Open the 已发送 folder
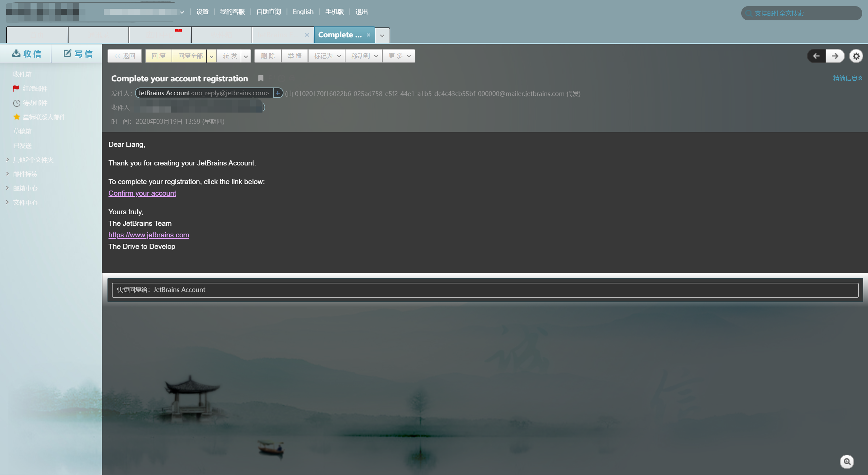 [x=22, y=145]
